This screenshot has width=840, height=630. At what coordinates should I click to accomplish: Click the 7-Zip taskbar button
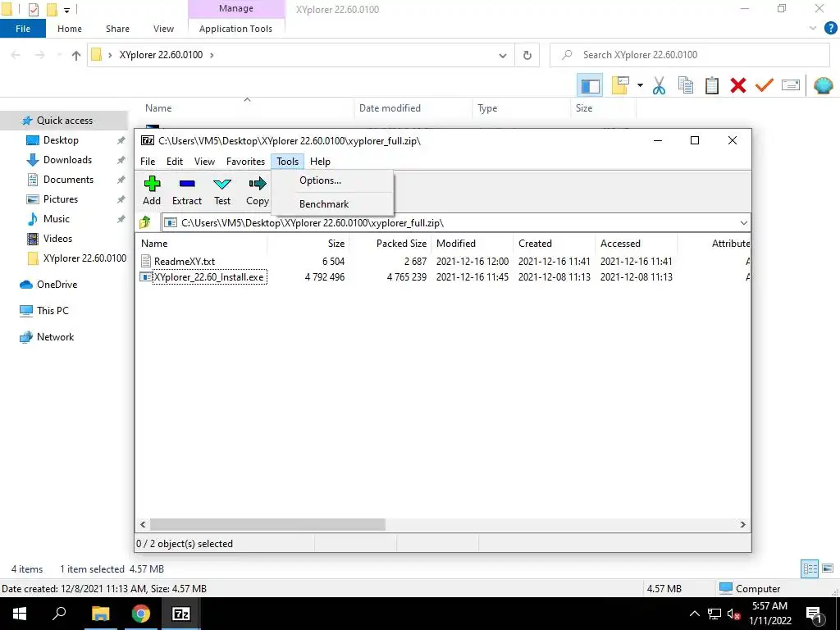[x=181, y=614]
